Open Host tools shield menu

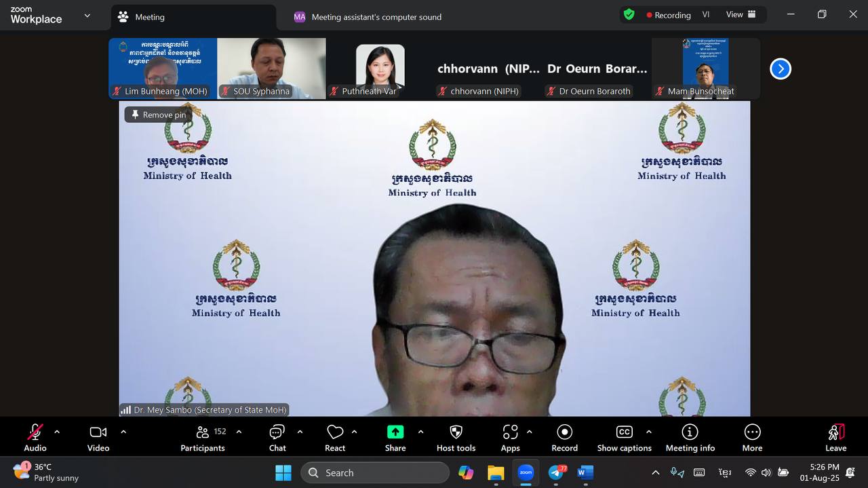[x=456, y=438]
